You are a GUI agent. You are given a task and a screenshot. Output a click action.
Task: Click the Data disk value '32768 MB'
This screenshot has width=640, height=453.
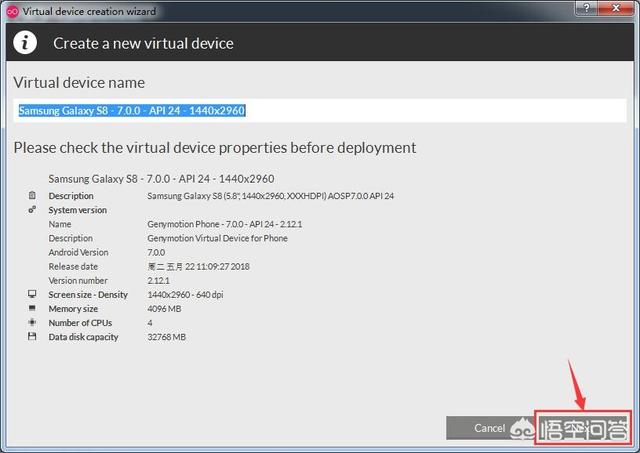click(x=167, y=337)
